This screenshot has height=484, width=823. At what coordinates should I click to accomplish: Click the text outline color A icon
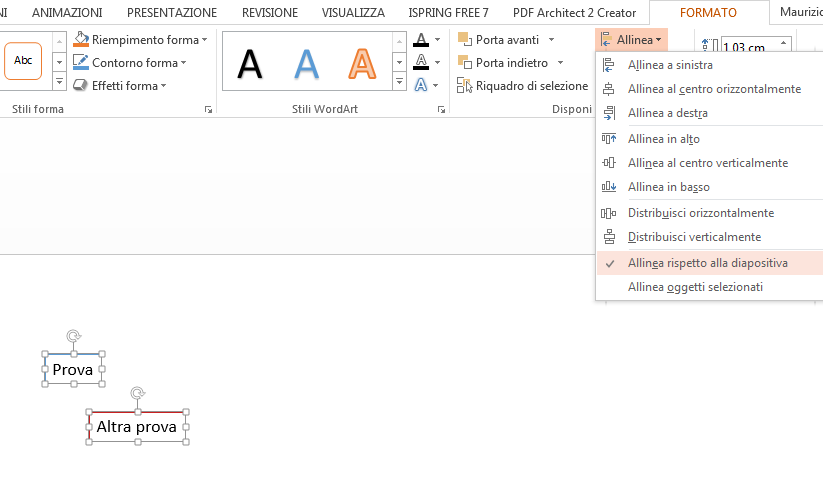(x=421, y=62)
